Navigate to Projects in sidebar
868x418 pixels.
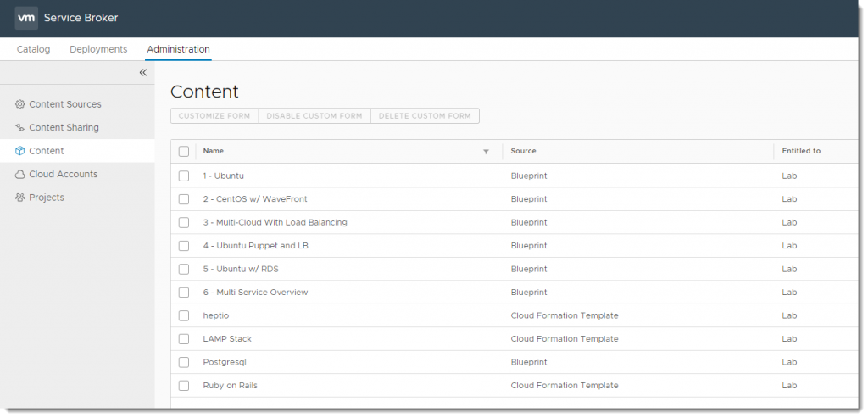(47, 197)
